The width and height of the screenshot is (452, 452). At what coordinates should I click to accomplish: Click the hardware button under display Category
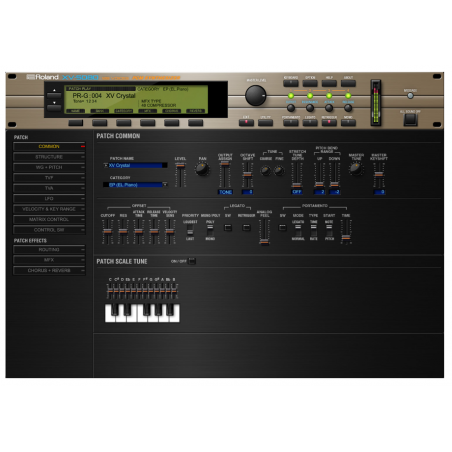coord(124,123)
